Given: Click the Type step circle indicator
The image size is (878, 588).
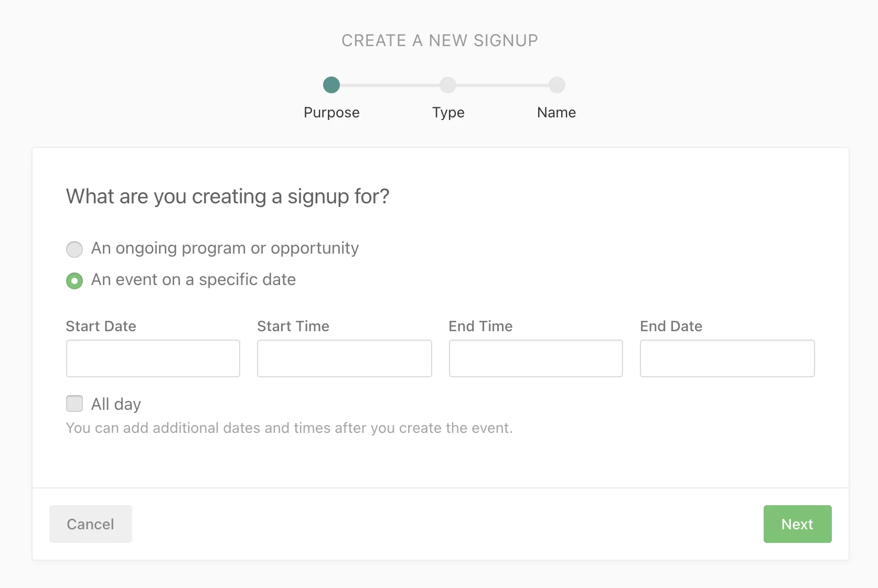Looking at the screenshot, I should (x=448, y=85).
